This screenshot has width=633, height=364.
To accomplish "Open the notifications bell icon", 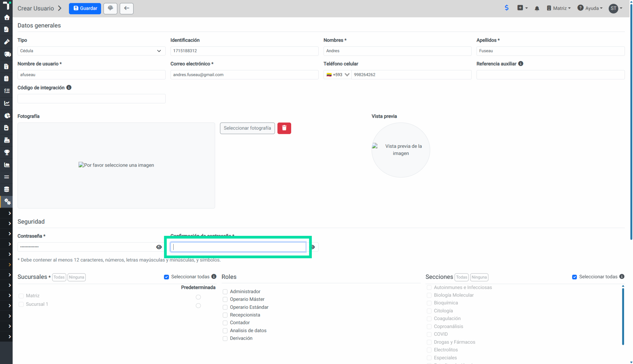I will 537,8.
